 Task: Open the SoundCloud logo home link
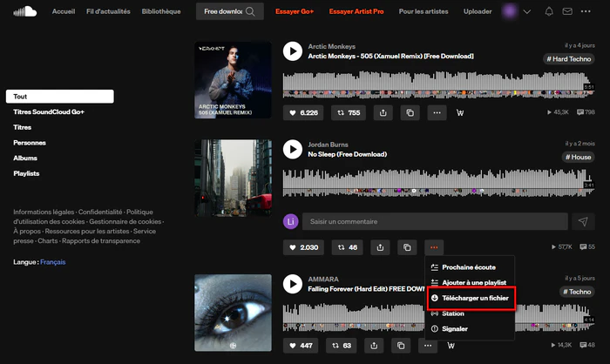[25, 11]
